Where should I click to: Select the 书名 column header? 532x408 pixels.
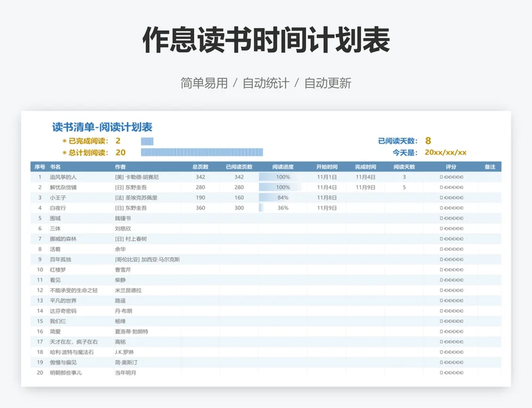[x=55, y=167]
